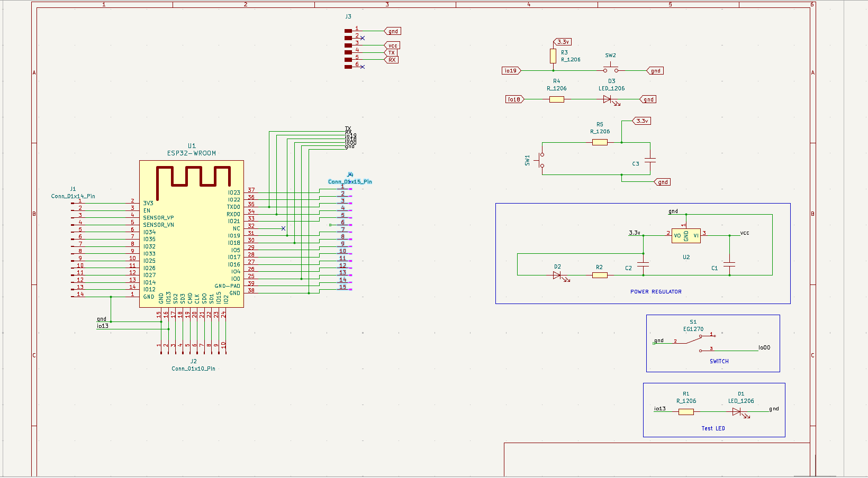The height and width of the screenshot is (478, 868).
Task: Click the io13 label left of R1
Action: tap(660, 409)
